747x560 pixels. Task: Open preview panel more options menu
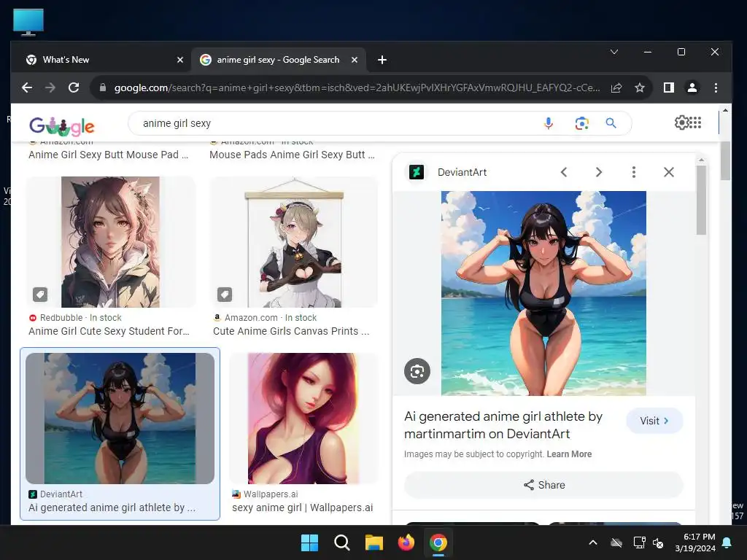(x=634, y=172)
